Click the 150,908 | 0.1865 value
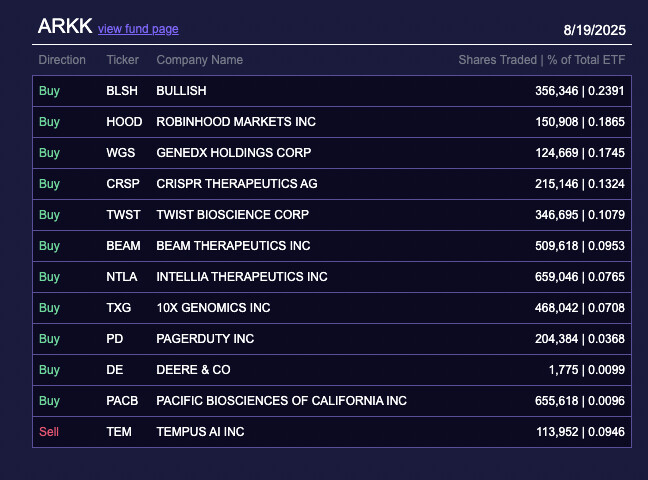Viewport: 648px width, 480px height. tap(580, 122)
